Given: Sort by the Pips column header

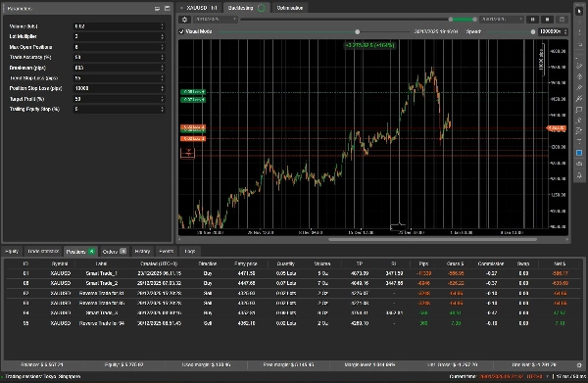Looking at the screenshot, I should tap(423, 263).
